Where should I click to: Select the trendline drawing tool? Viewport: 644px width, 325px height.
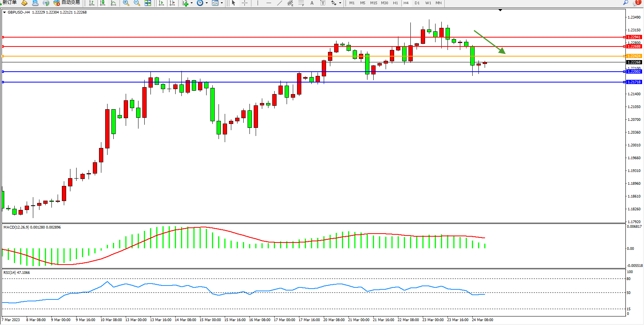tap(280, 3)
